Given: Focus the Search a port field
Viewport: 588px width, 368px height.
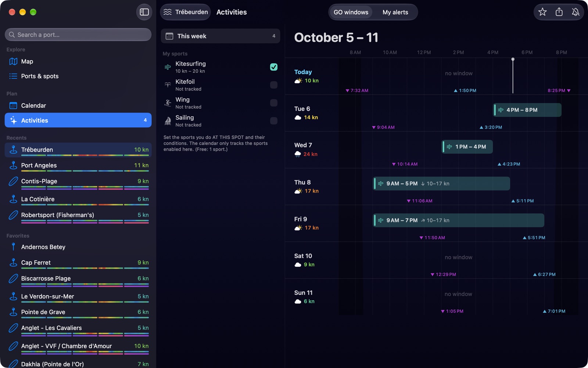Looking at the screenshot, I should point(78,35).
